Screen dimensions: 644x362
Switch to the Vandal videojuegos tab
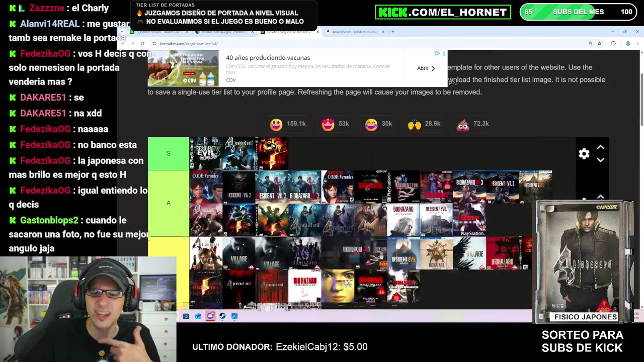[224, 32]
